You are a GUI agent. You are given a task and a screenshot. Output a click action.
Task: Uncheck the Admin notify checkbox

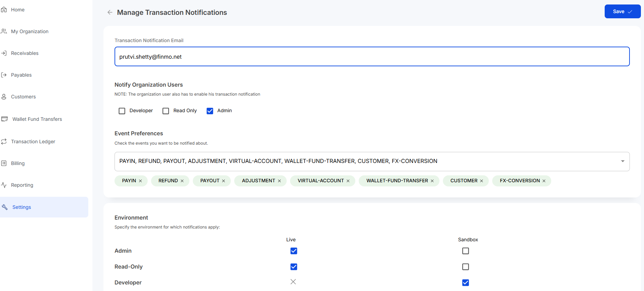210,111
